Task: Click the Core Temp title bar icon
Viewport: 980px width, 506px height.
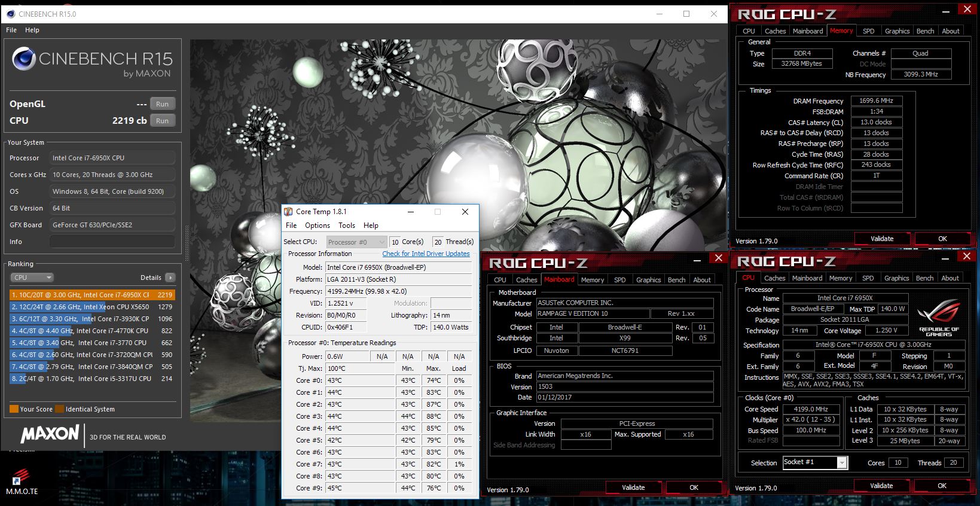Action: point(288,212)
